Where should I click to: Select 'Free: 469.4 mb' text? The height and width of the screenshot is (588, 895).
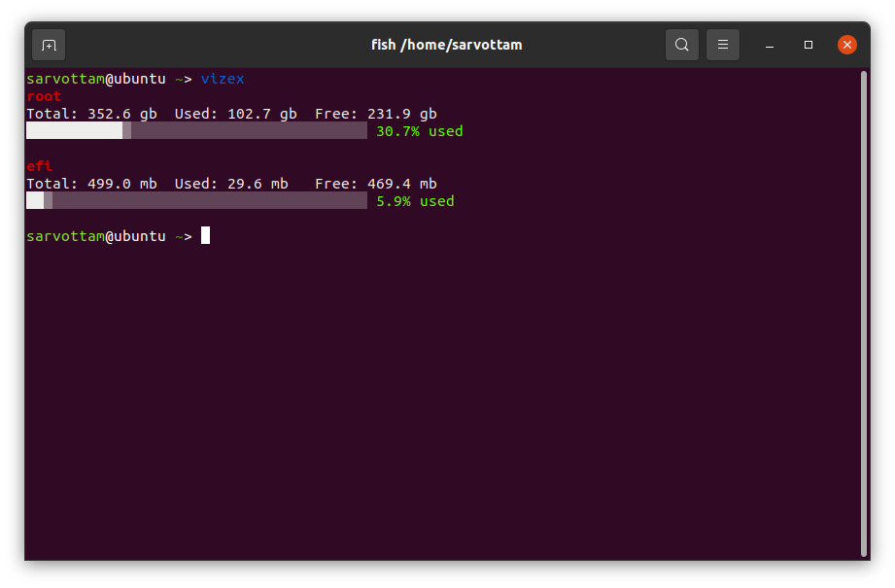376,184
